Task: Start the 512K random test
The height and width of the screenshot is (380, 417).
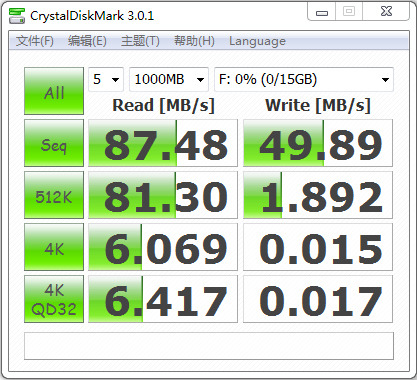Action: [x=54, y=195]
